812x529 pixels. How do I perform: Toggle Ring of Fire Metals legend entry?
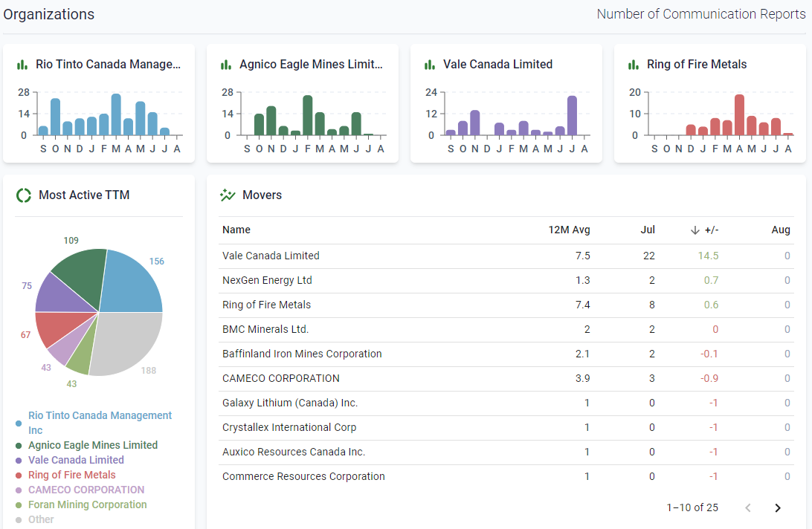(72, 476)
